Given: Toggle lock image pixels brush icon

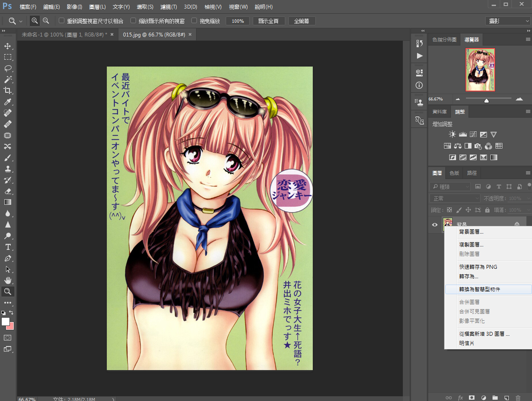Looking at the screenshot, I should 459,210.
